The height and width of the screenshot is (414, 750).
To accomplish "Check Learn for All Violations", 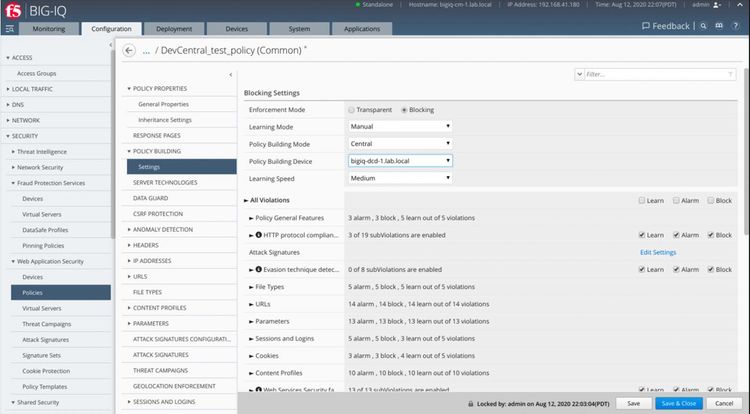I will (x=642, y=200).
